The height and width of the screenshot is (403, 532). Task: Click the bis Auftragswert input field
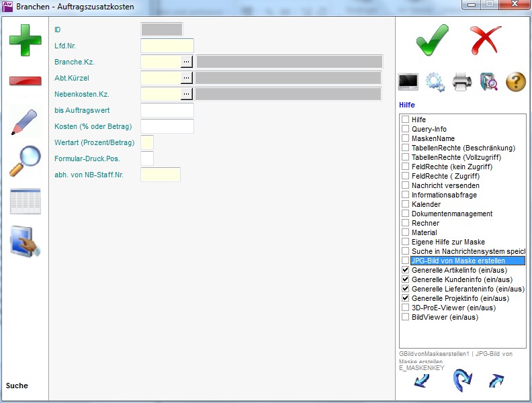click(x=167, y=110)
